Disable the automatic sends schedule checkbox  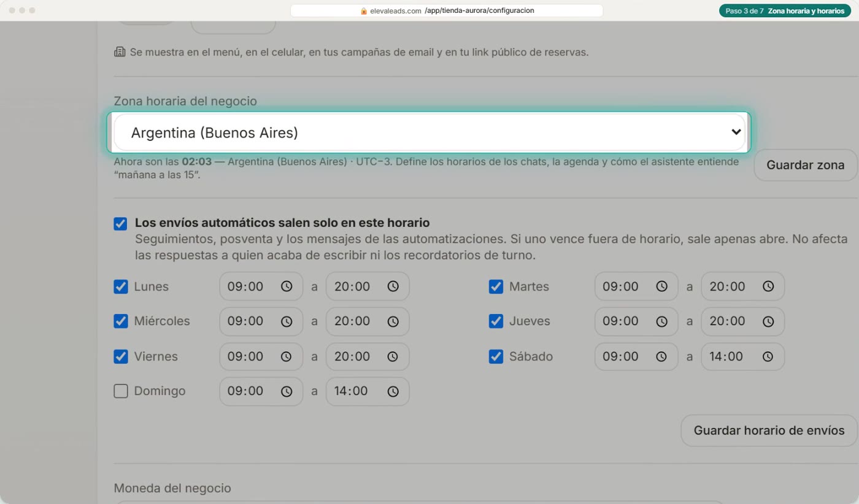(x=120, y=224)
